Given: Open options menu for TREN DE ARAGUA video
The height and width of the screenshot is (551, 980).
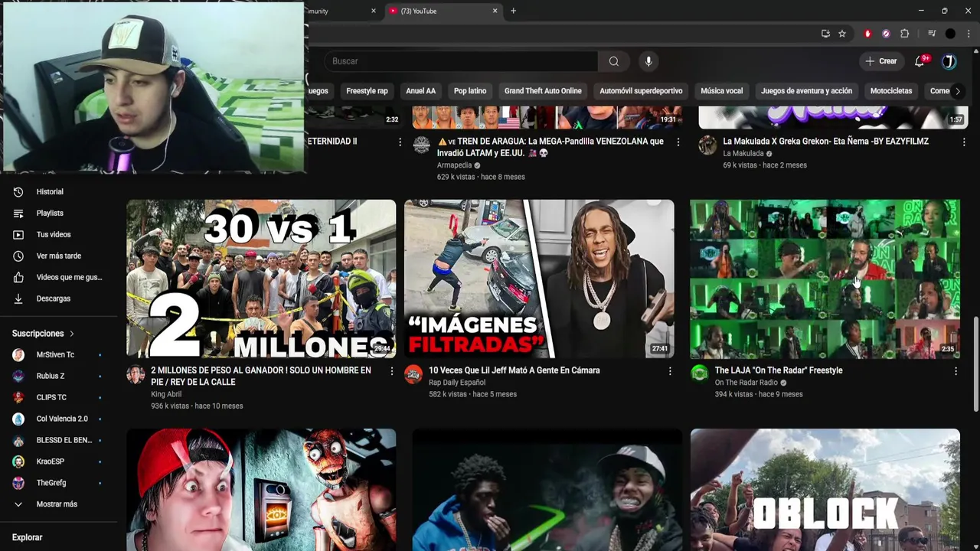Looking at the screenshot, I should click(678, 142).
